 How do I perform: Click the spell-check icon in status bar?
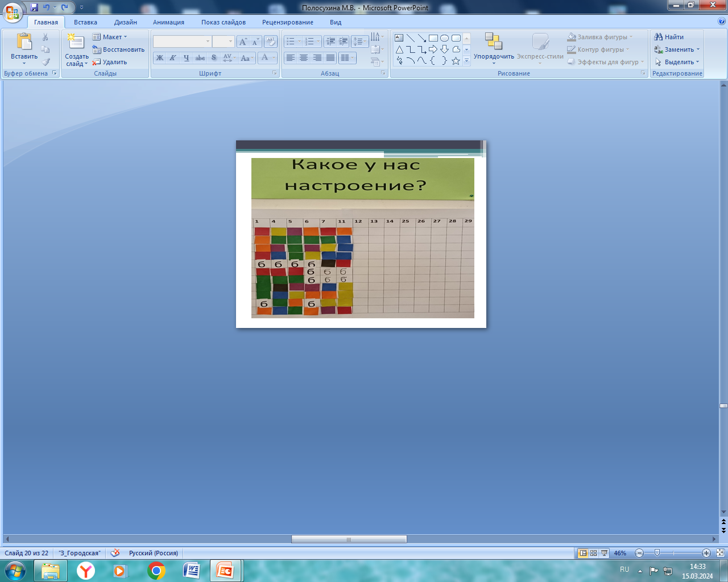tap(115, 553)
